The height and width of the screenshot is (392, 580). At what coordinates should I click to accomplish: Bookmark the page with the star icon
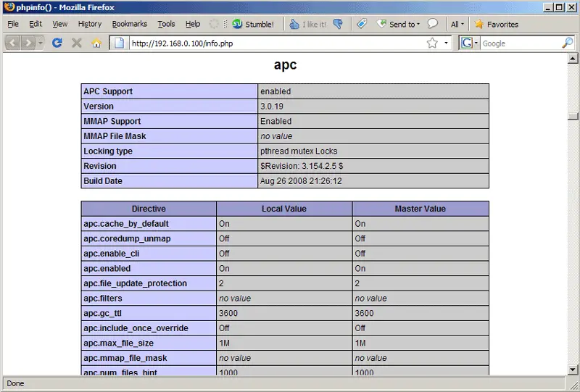(432, 43)
